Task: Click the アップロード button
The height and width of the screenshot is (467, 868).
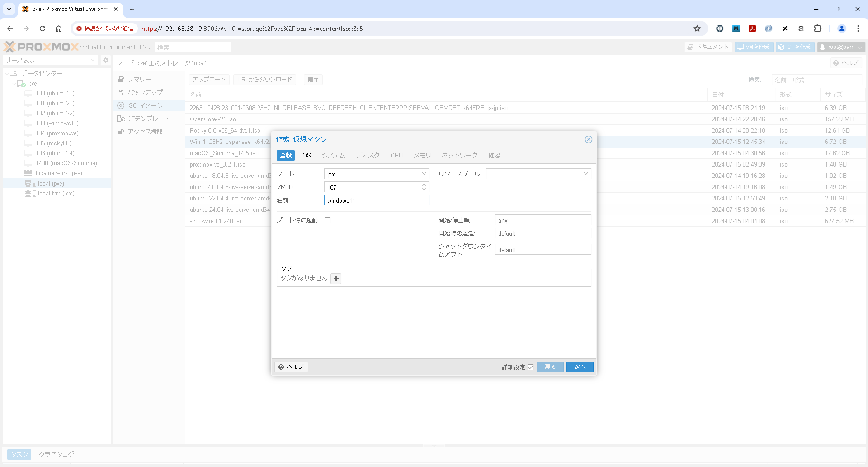Action: click(209, 80)
